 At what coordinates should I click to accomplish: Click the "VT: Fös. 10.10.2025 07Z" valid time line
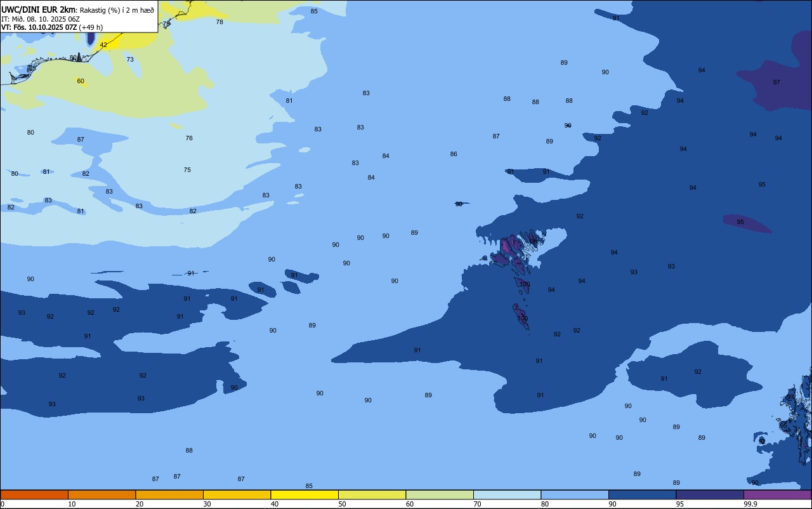click(39, 27)
